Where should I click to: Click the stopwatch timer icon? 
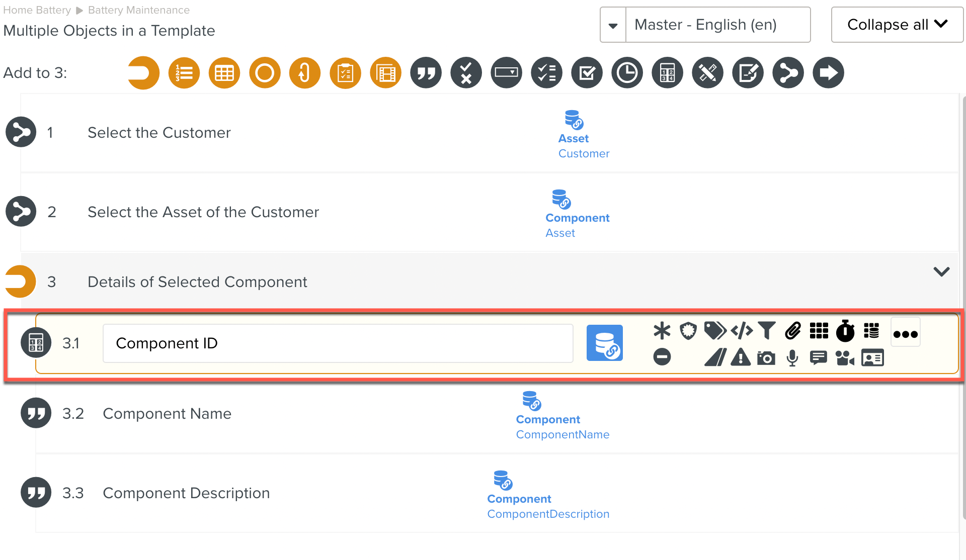[x=845, y=331]
